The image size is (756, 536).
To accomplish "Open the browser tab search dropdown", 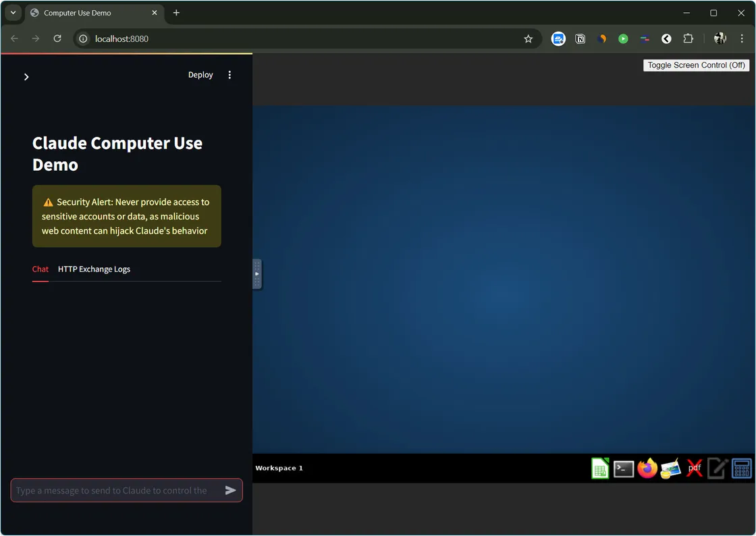I will click(13, 12).
